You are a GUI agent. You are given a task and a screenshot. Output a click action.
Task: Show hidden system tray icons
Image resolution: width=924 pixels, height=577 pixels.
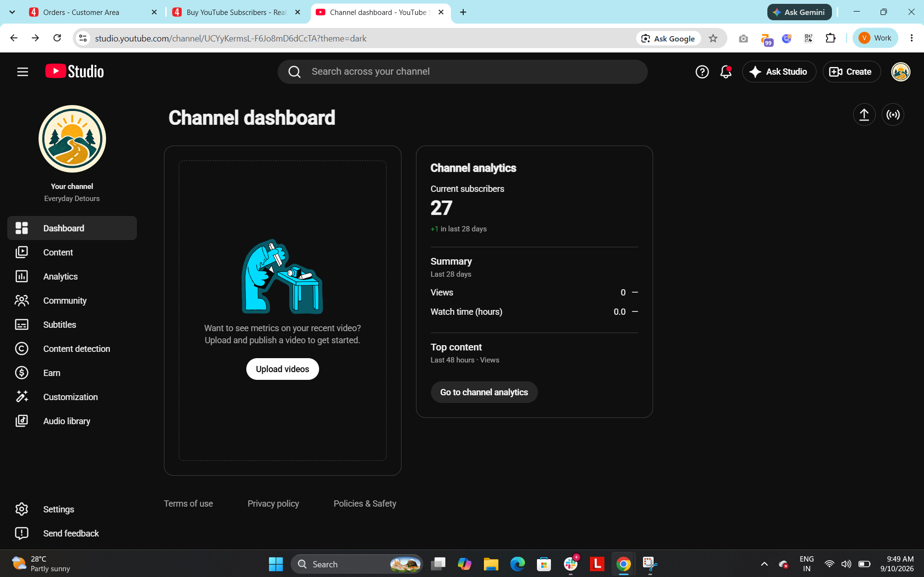click(x=764, y=564)
